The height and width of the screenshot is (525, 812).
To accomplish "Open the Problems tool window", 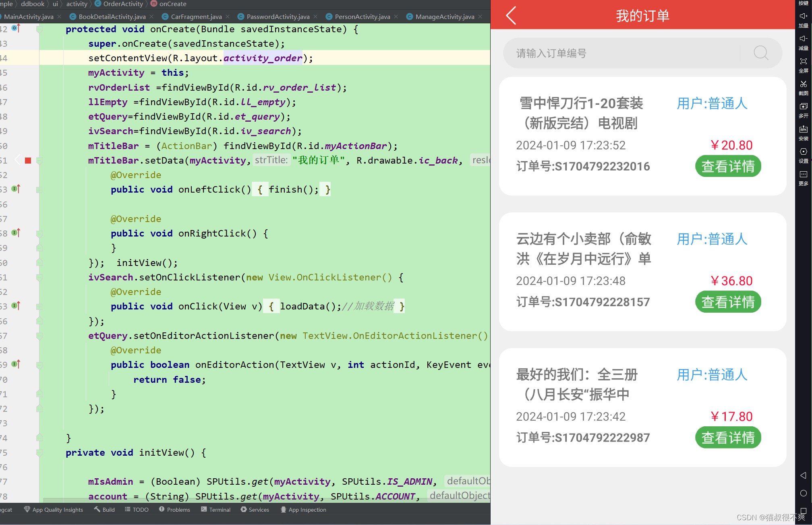I will tap(174, 510).
